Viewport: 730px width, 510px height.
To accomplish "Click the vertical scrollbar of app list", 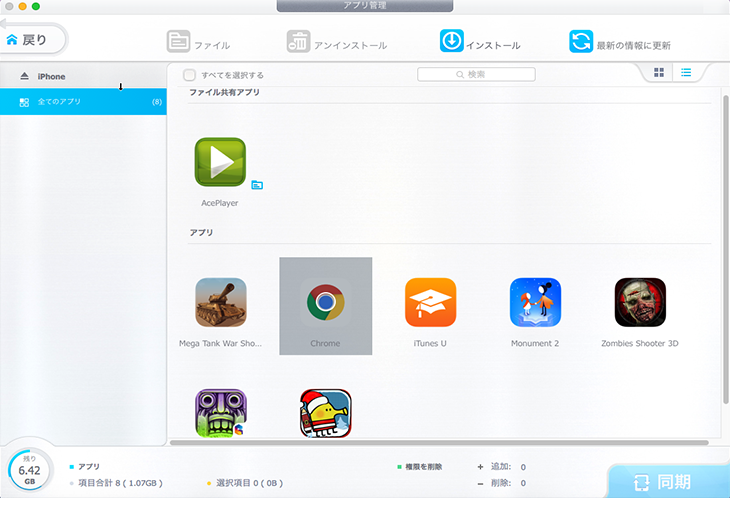I will click(x=725, y=249).
